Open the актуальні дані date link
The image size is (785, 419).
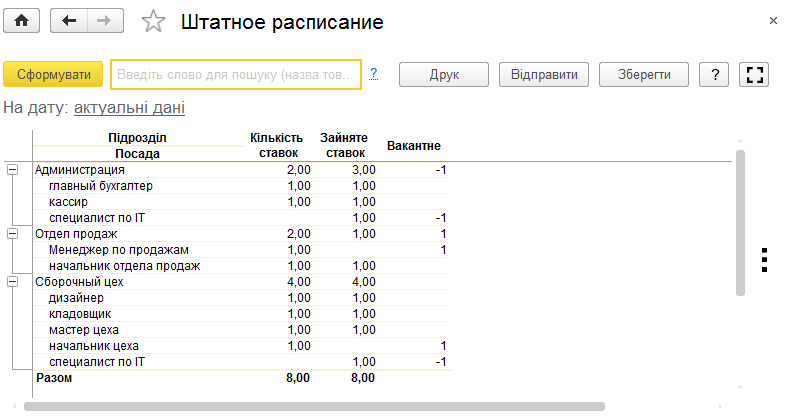(129, 108)
